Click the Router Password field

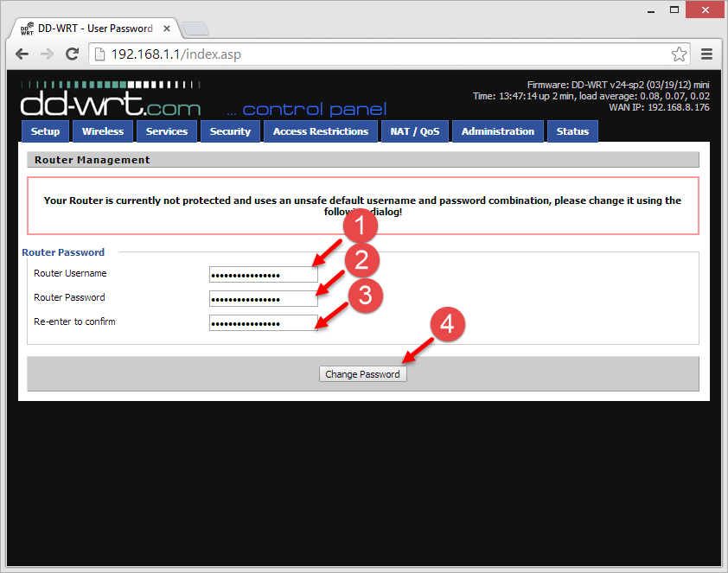(x=263, y=299)
